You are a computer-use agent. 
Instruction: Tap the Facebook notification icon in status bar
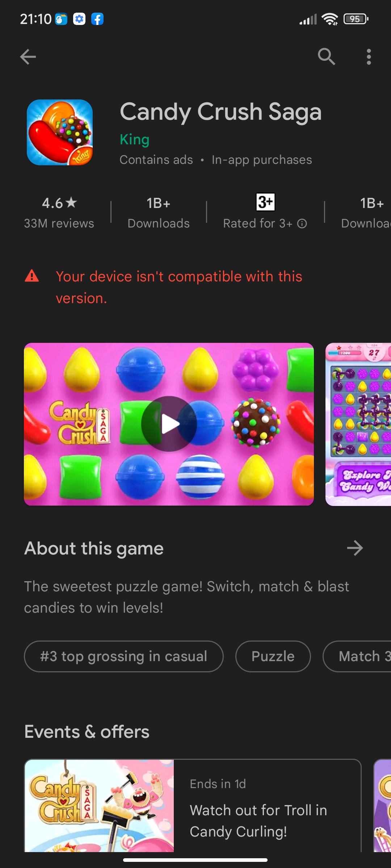point(97,19)
